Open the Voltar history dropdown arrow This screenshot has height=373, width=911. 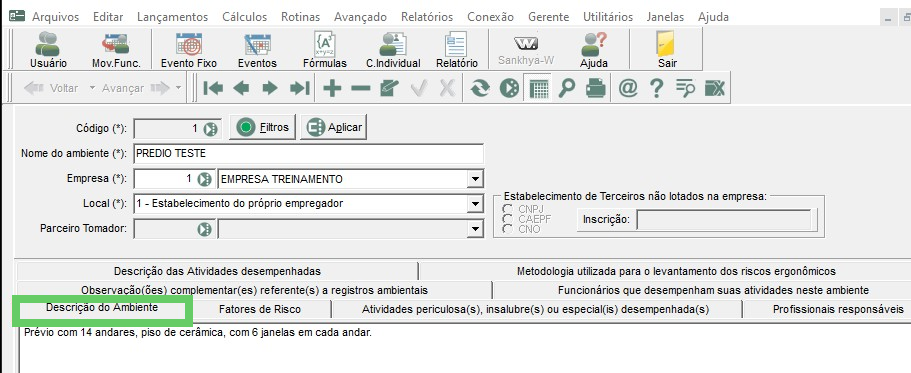[92, 88]
